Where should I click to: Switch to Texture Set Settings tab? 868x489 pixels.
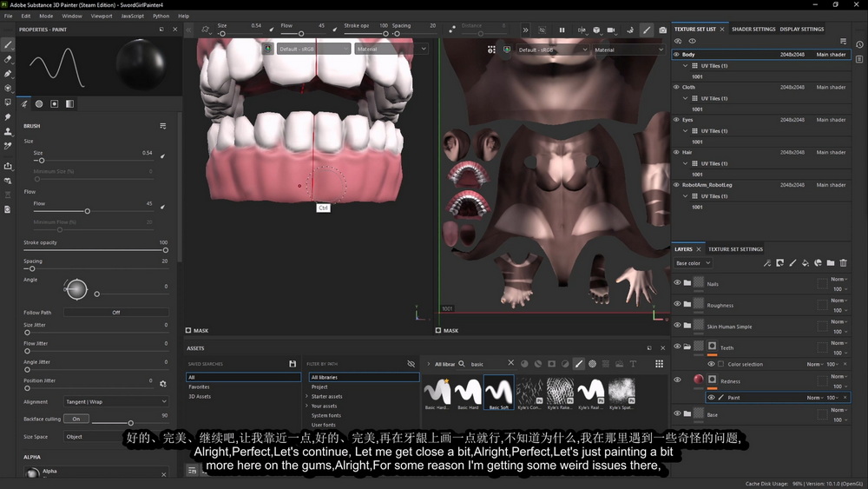735,249
